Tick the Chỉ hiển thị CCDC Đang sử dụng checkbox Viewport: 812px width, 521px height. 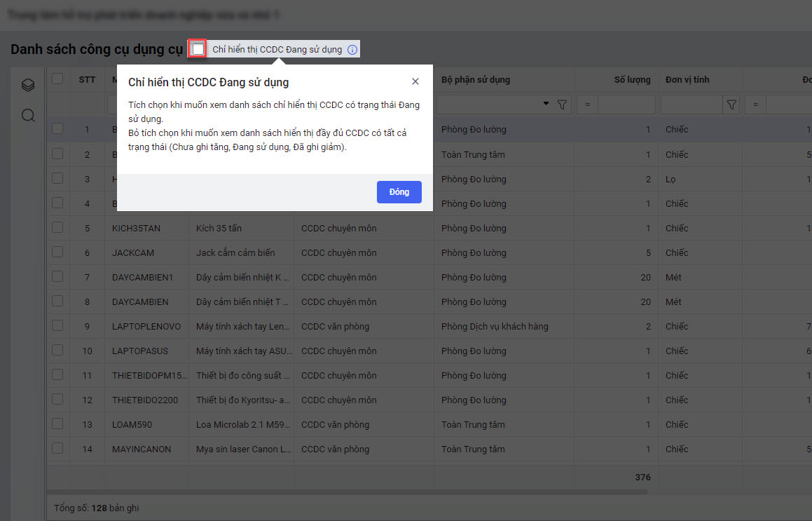point(198,49)
